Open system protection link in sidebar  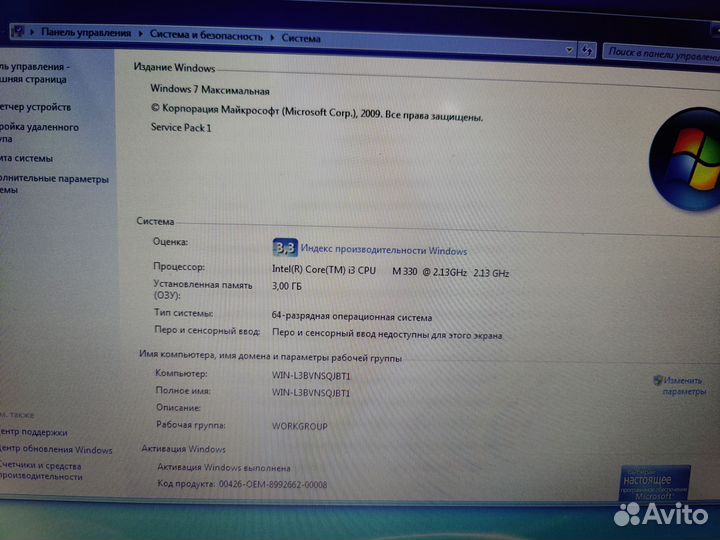(26, 158)
